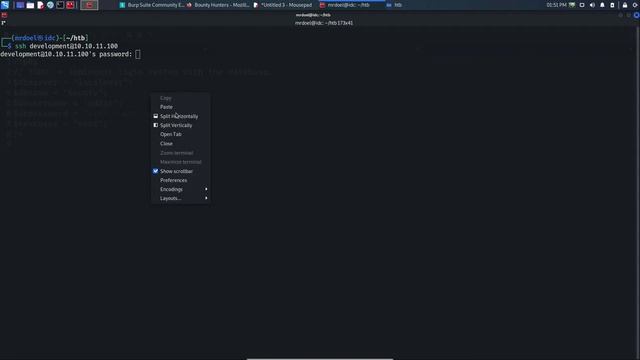The height and width of the screenshot is (360, 640).
Task: Click the red terminator icon in titlebar
Action: (4, 15)
